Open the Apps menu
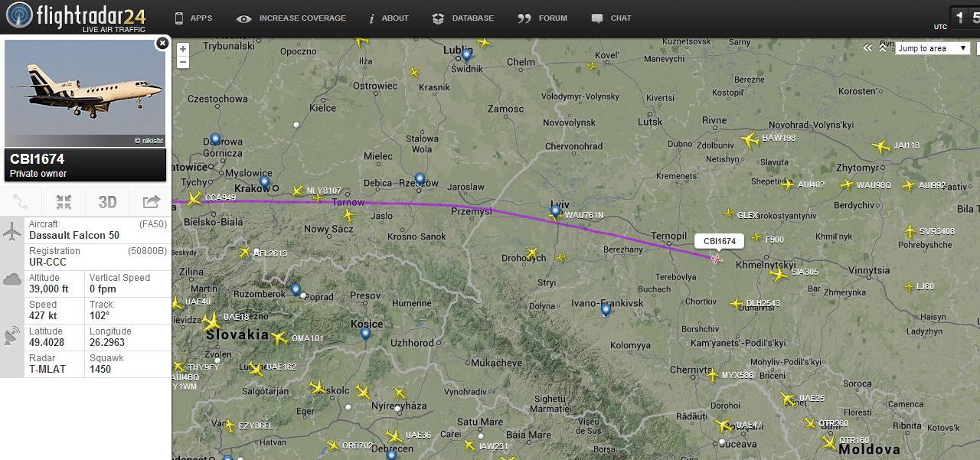Image resolution: width=980 pixels, height=460 pixels. pyautogui.click(x=193, y=18)
